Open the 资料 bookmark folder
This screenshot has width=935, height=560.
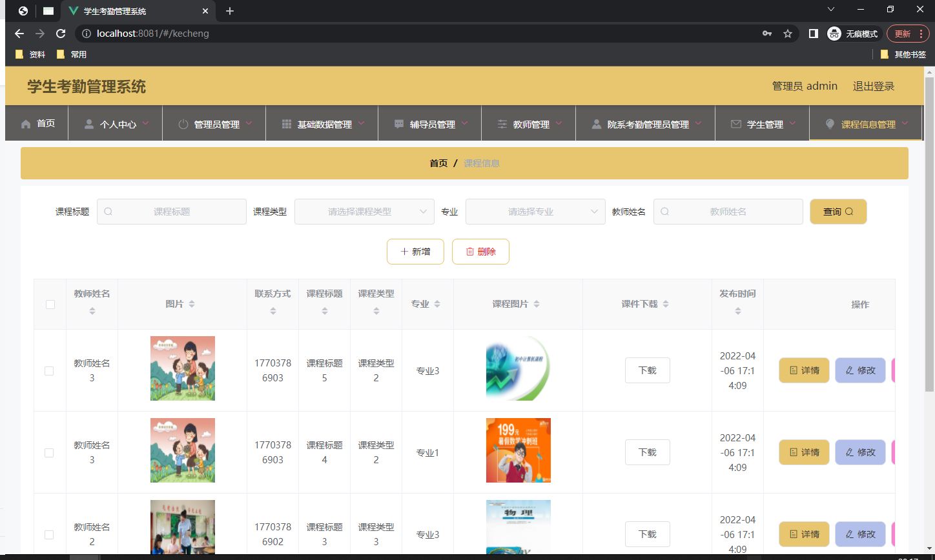coord(30,55)
